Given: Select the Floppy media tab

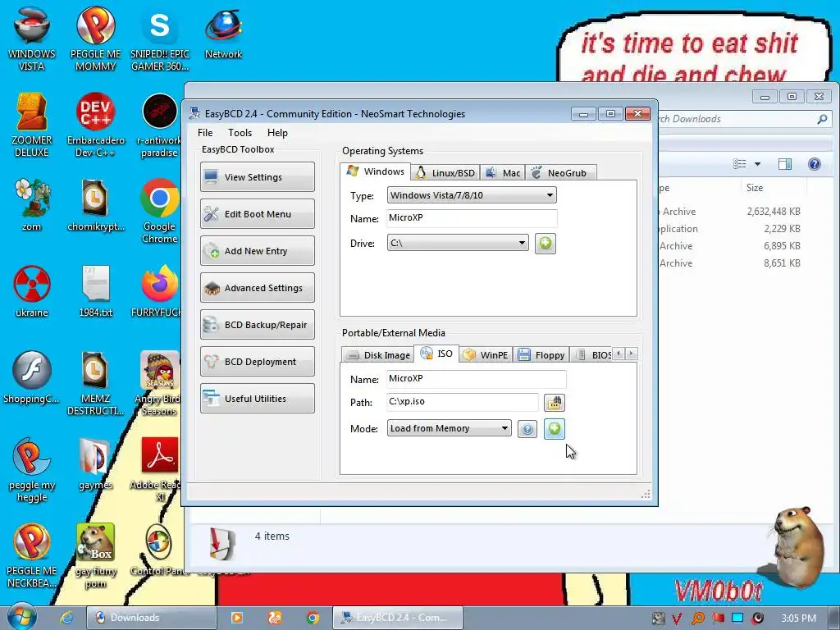Looking at the screenshot, I should point(541,354).
